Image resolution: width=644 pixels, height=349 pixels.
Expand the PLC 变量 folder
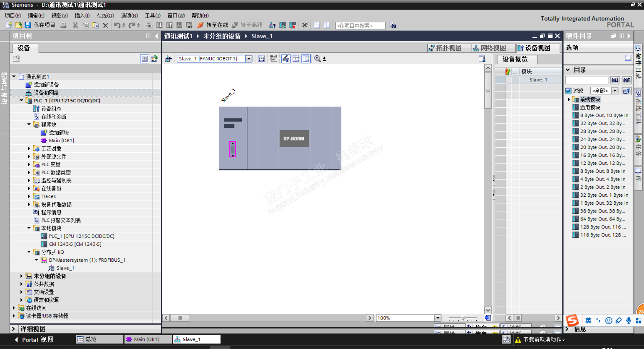point(29,164)
